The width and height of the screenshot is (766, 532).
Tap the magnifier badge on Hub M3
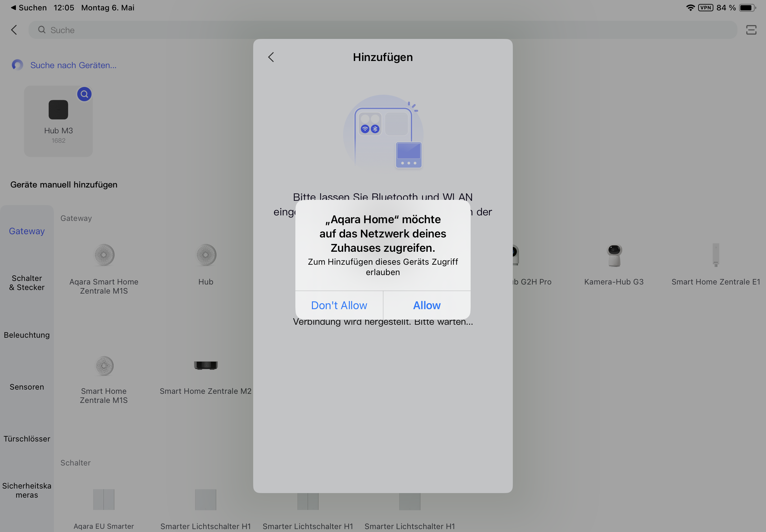(84, 94)
